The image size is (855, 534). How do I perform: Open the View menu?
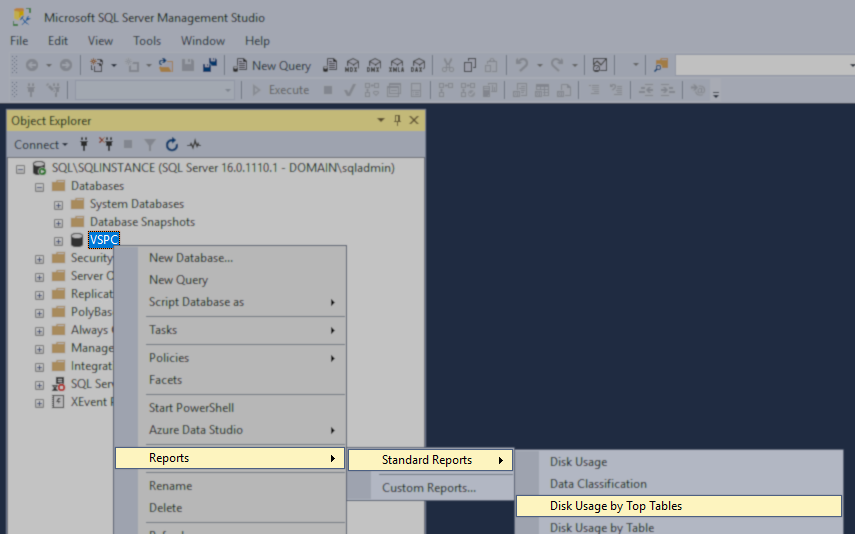[x=100, y=41]
